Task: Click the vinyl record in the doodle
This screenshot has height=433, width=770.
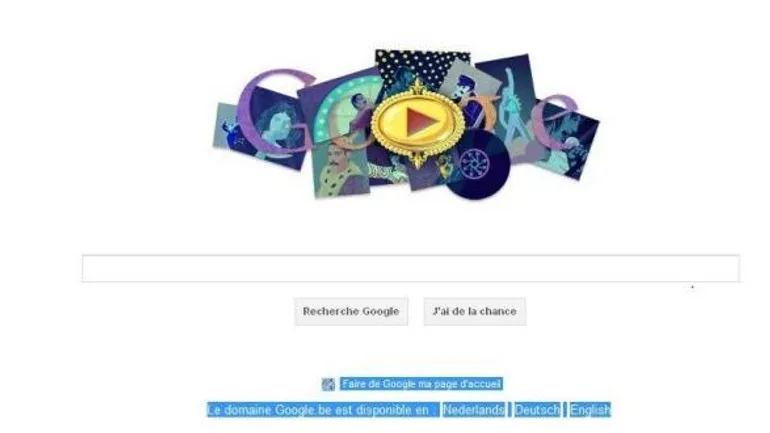Action: pos(478,165)
